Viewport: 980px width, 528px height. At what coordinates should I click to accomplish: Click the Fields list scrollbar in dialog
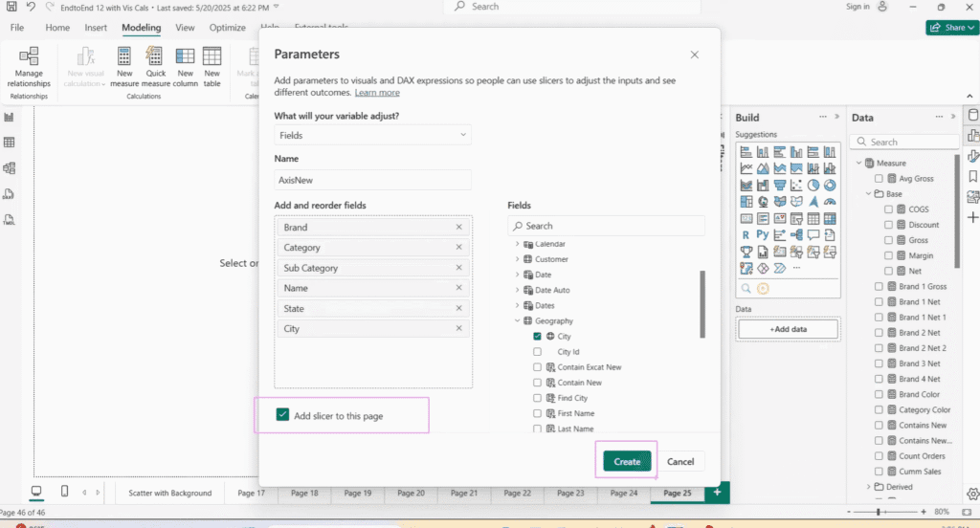[x=702, y=303]
